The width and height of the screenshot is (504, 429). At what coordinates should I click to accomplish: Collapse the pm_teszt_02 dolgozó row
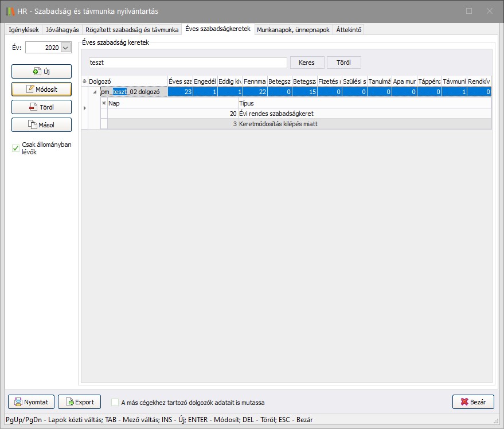pyautogui.click(x=94, y=92)
